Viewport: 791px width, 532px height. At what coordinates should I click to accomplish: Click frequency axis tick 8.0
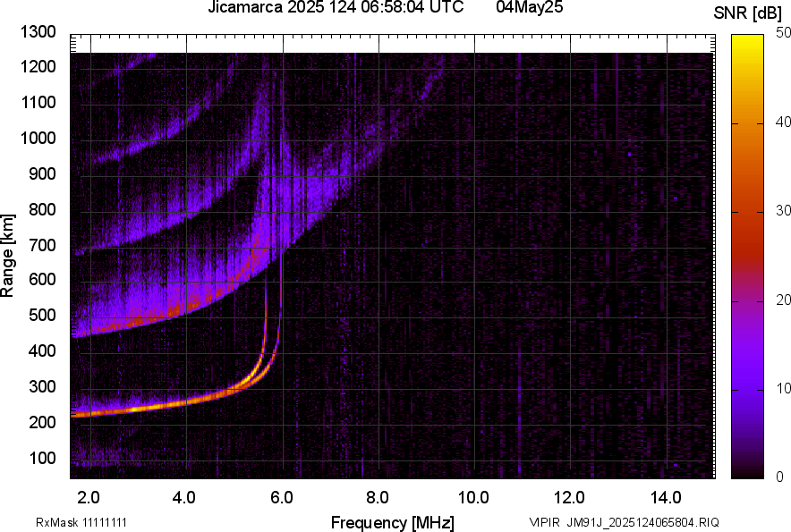[378, 498]
